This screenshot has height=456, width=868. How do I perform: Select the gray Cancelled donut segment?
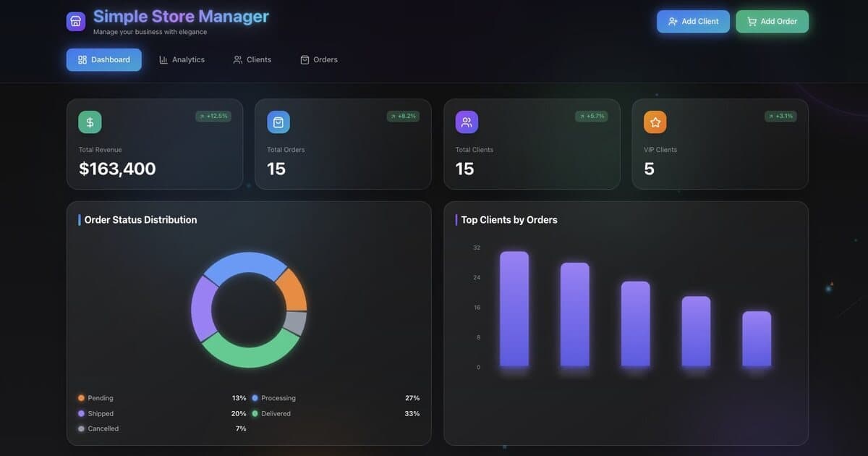point(295,323)
